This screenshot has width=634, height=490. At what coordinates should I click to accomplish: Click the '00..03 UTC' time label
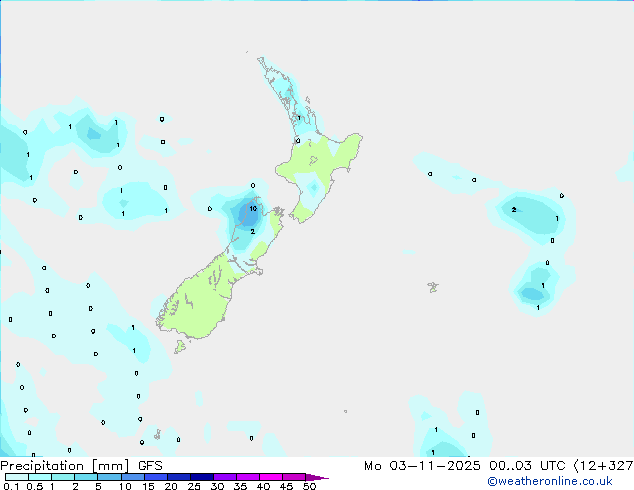click(x=527, y=466)
